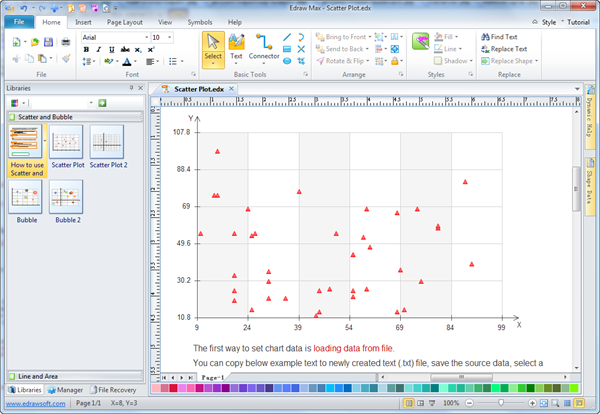Switch to the Insert ribbon tab

click(83, 21)
